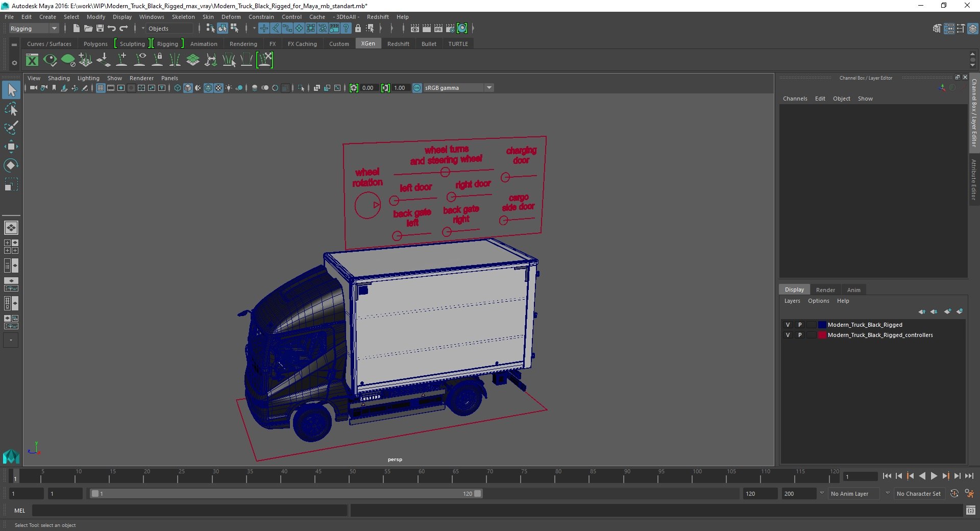Open the Attribute Editor side tab

coord(974,179)
